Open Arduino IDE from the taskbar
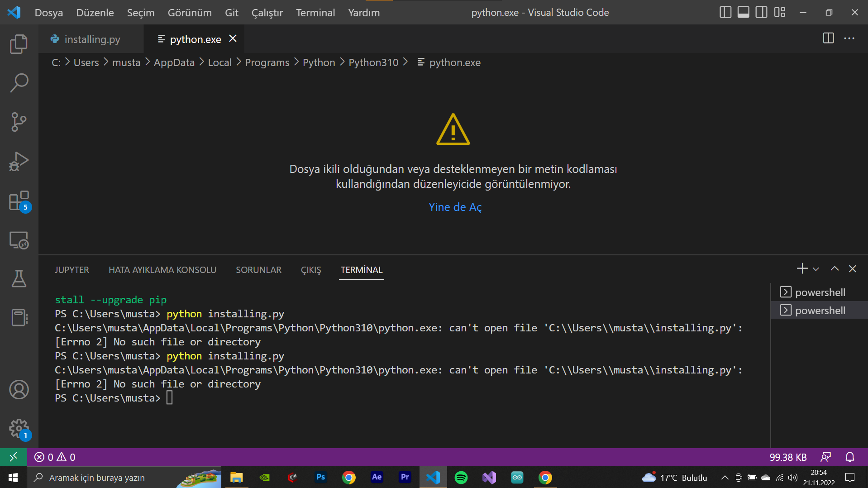Viewport: 868px width, 488px height. pos(517,478)
